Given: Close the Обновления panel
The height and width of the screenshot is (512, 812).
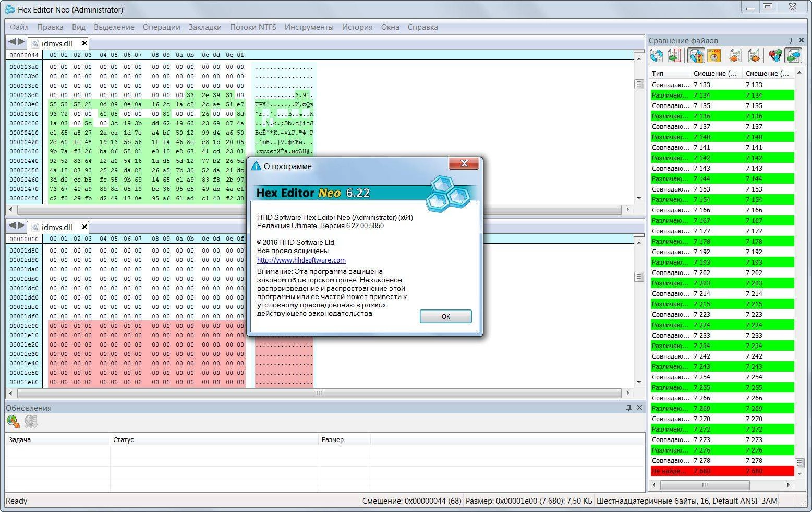Looking at the screenshot, I should pyautogui.click(x=640, y=408).
